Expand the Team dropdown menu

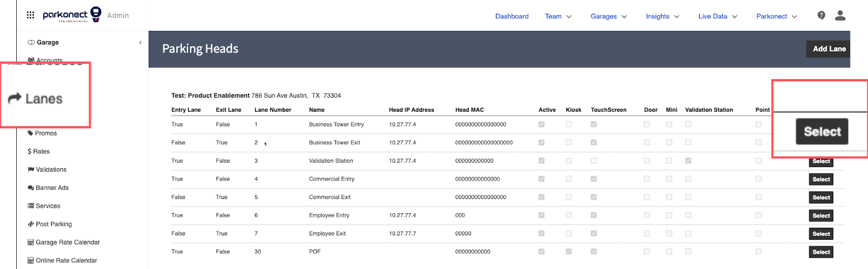[558, 16]
